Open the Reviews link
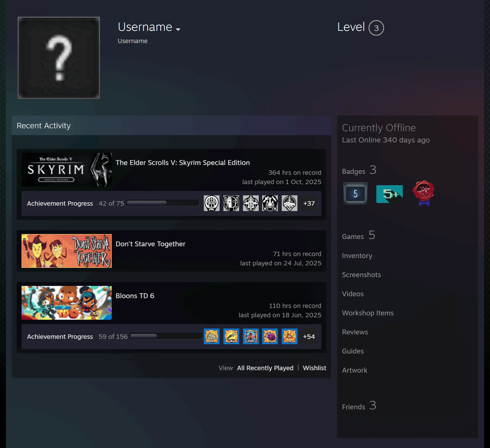Screen dimensions: 490x448 click(x=355, y=332)
